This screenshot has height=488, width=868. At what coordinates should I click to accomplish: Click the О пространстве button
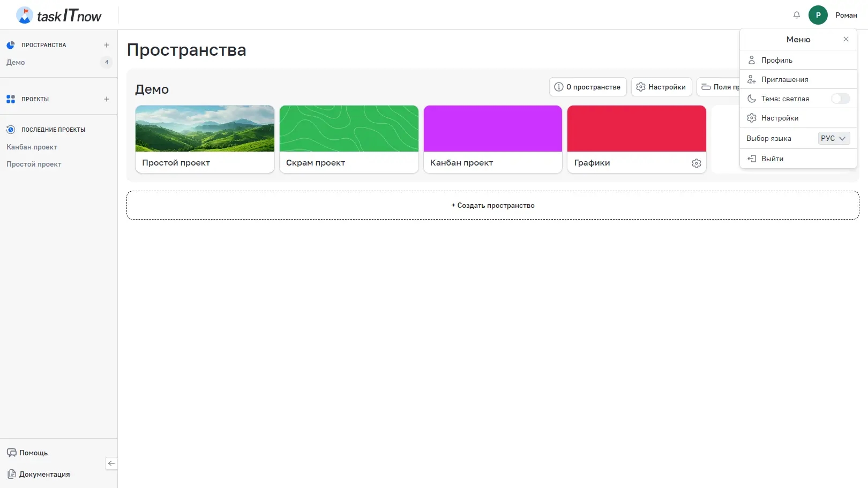(x=587, y=87)
